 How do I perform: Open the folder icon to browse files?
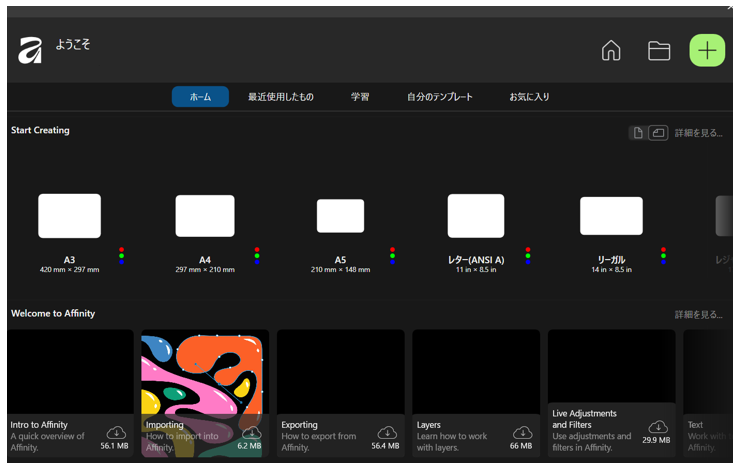pos(659,50)
